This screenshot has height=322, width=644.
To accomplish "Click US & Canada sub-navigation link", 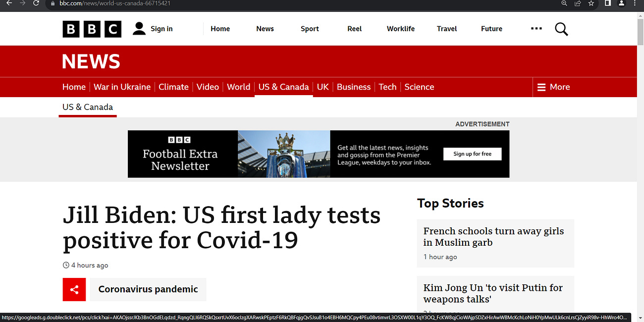I will pyautogui.click(x=88, y=107).
